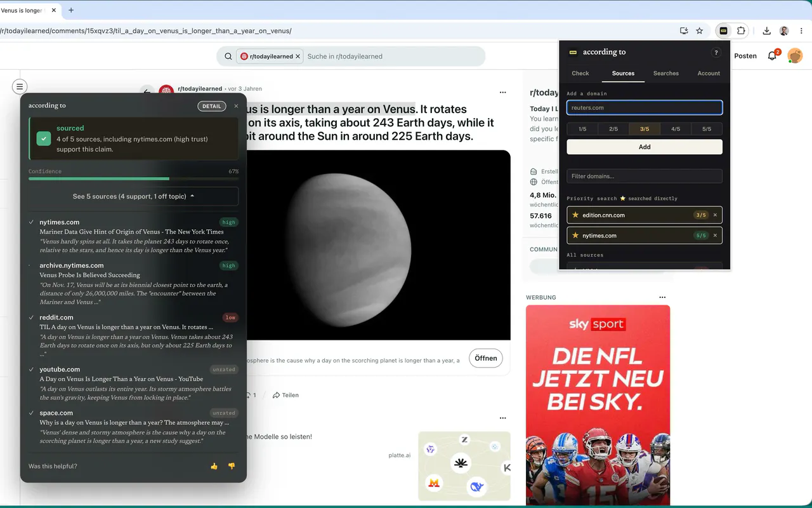Switch to the Account tab
Viewport: 812px width, 508px height.
coord(709,73)
